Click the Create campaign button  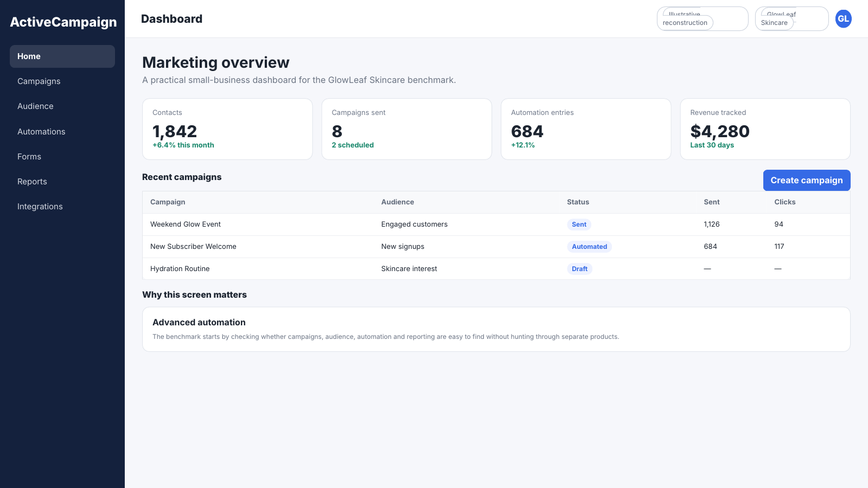point(807,181)
